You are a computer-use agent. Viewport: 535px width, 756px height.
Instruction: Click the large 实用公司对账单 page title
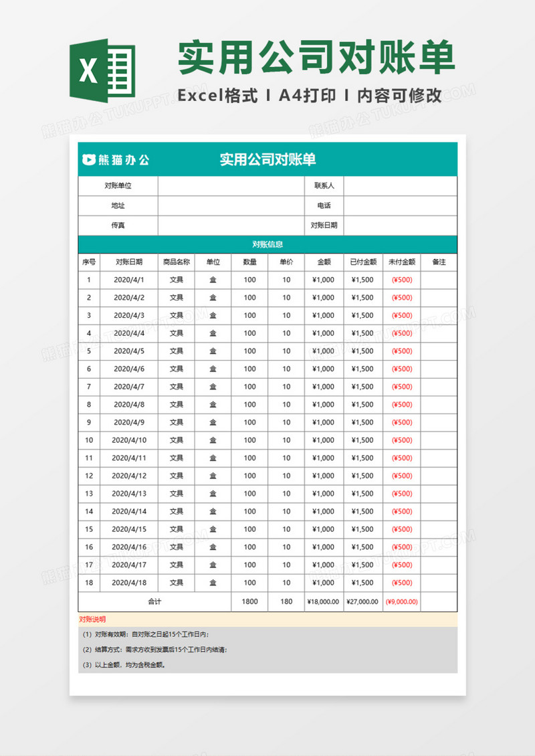pyautogui.click(x=316, y=58)
